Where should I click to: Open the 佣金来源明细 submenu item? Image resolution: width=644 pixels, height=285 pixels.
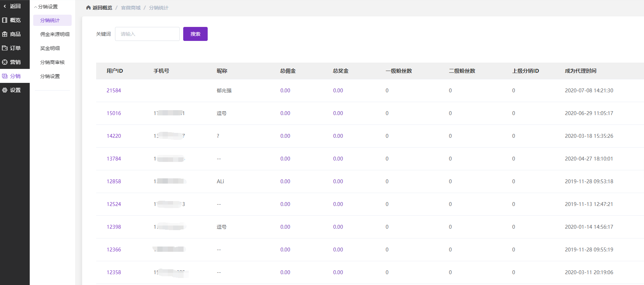pyautogui.click(x=55, y=34)
